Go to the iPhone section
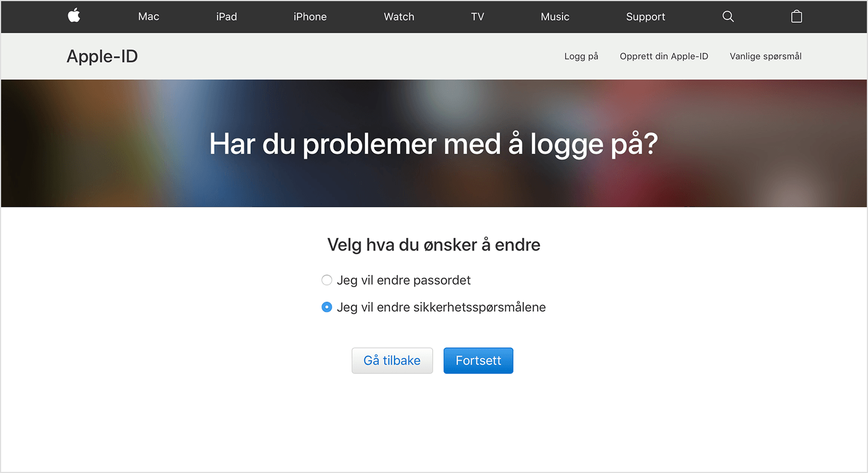 click(310, 17)
